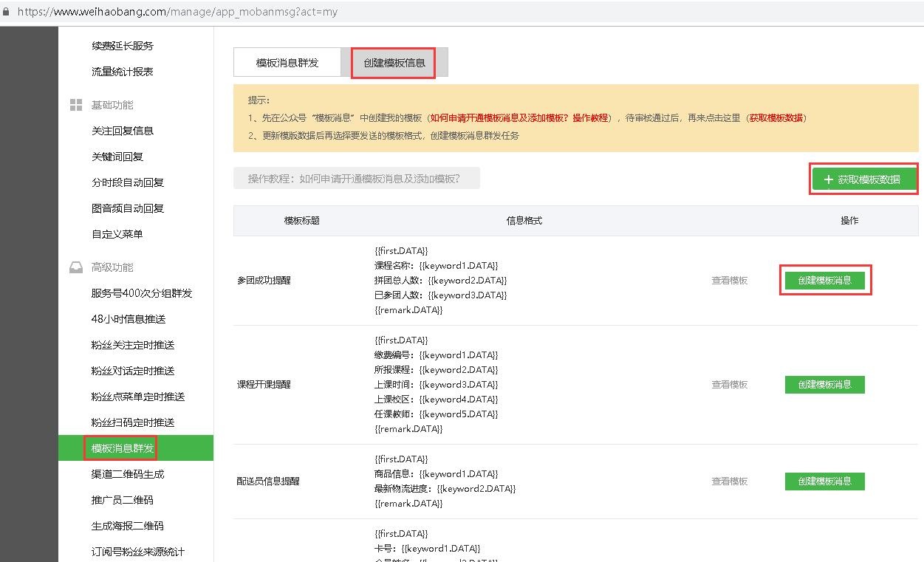The image size is (924, 562).
Task: Create template message for 参团成功提醒
Action: click(x=824, y=281)
